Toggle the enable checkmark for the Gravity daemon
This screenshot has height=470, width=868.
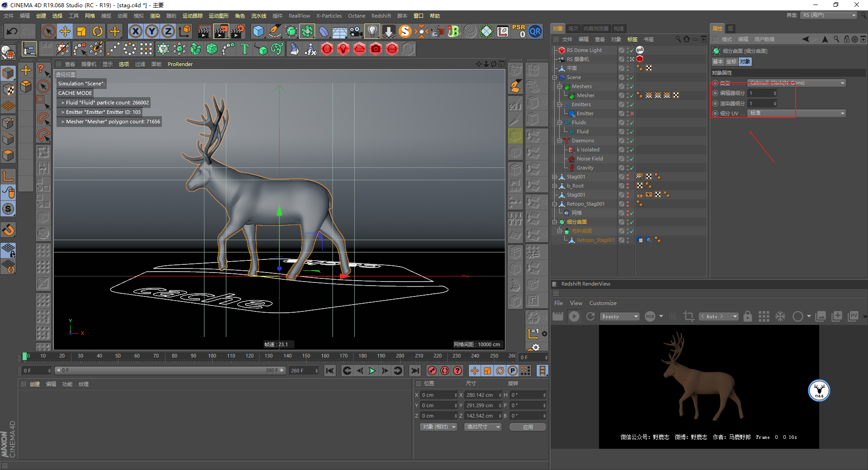(632, 168)
